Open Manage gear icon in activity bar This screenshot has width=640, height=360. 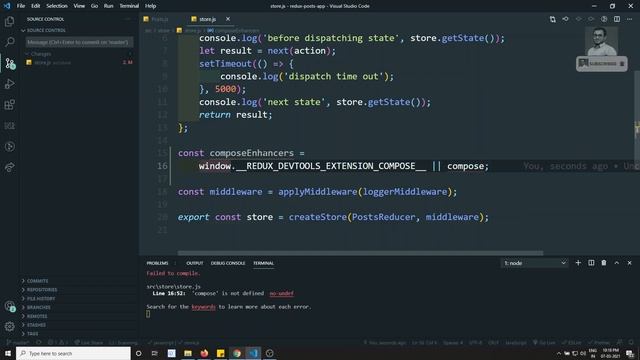pos(9,326)
